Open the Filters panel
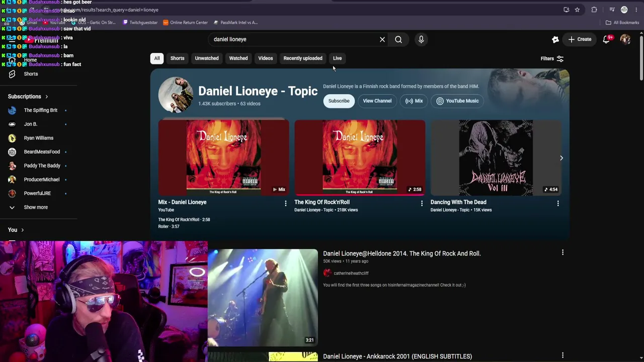Viewport: 644px width, 362px height. tap(552, 59)
